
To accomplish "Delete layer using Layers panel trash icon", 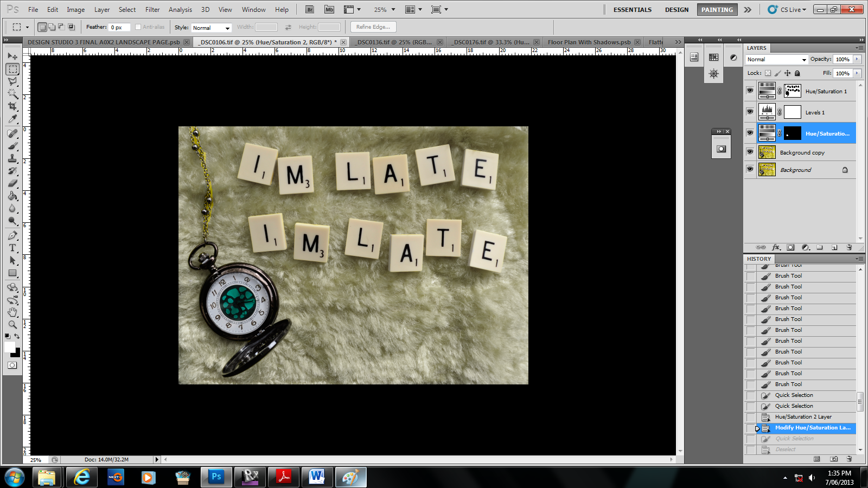I will (849, 247).
